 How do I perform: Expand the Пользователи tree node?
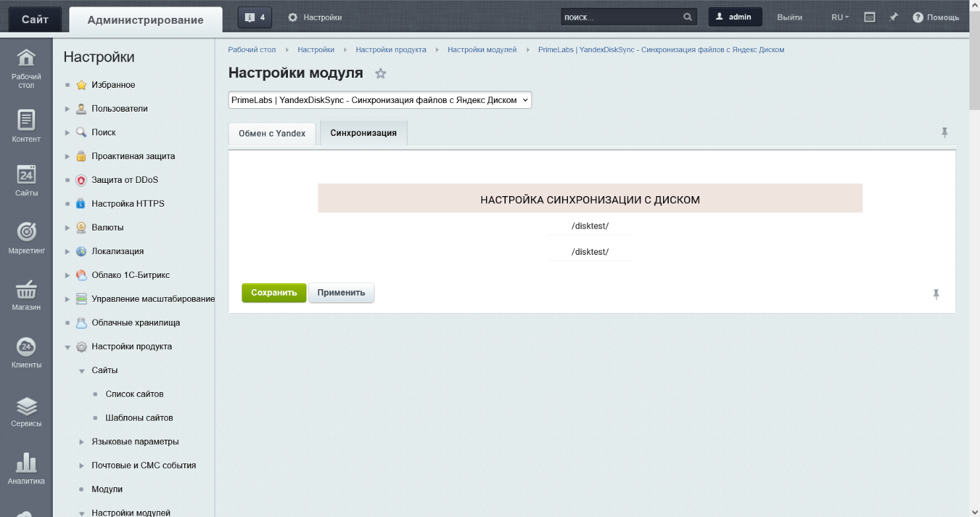pos(67,109)
